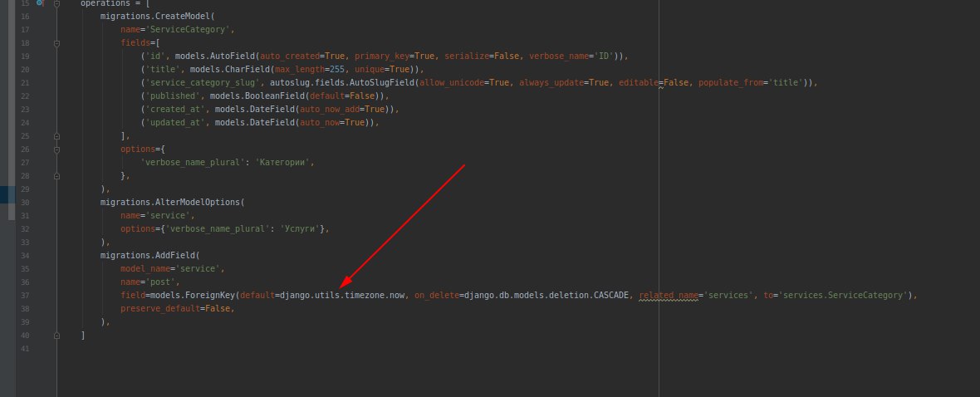Click name='post' line
The width and height of the screenshot is (980, 397).
click(x=149, y=282)
